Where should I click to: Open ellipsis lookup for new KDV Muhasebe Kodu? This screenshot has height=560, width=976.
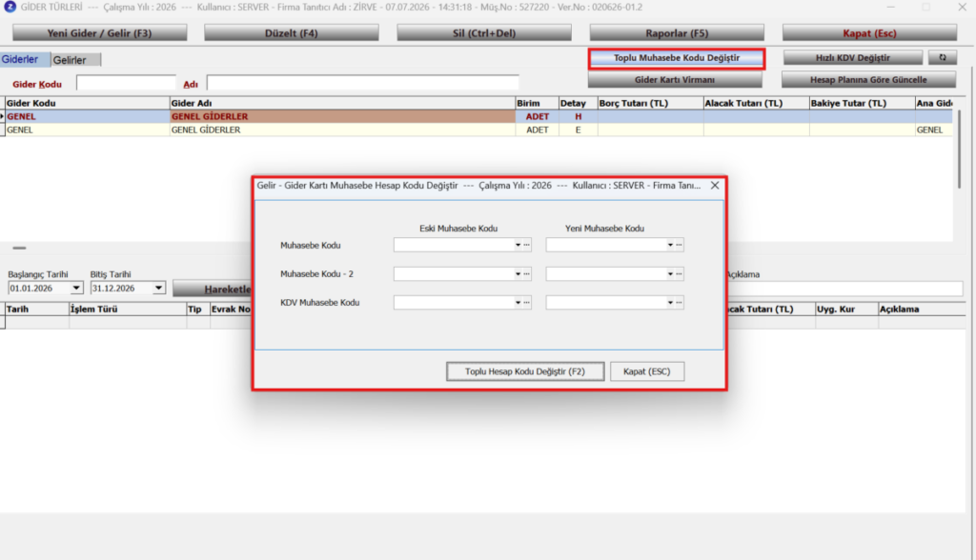point(679,303)
